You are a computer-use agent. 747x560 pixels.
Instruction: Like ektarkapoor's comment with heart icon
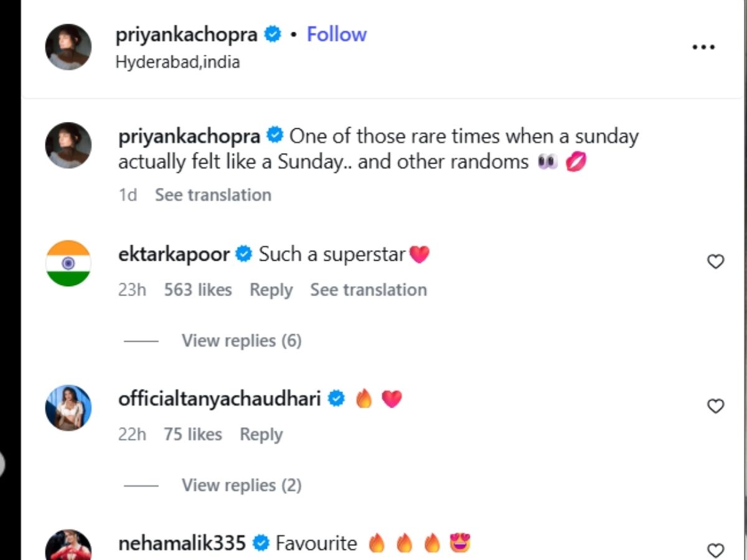[x=716, y=262]
